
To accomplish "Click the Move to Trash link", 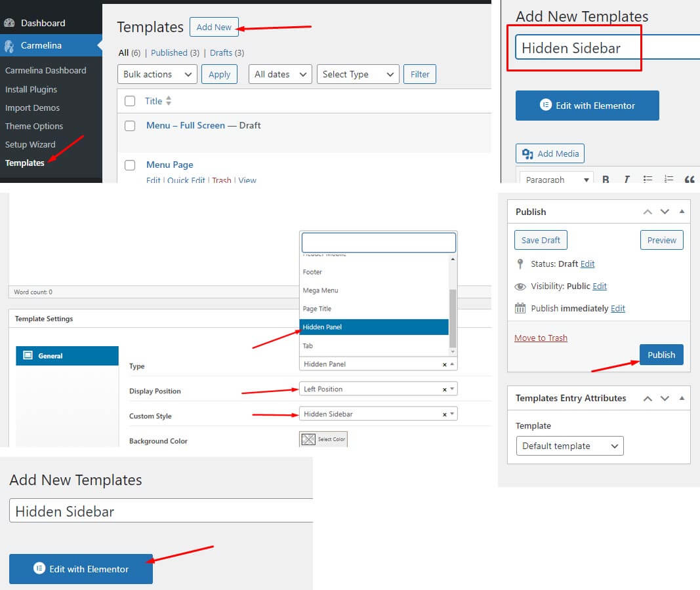I will point(541,338).
